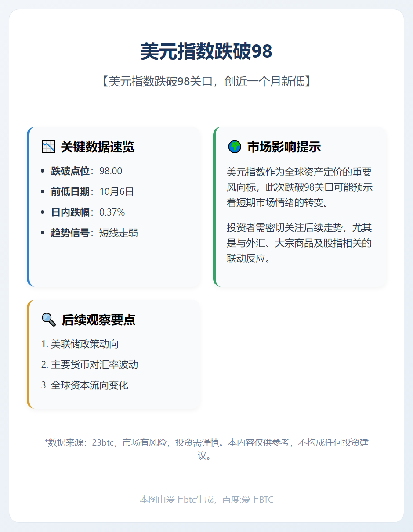
Task: Click the heading 后续观察要点
Action: [x=98, y=320]
